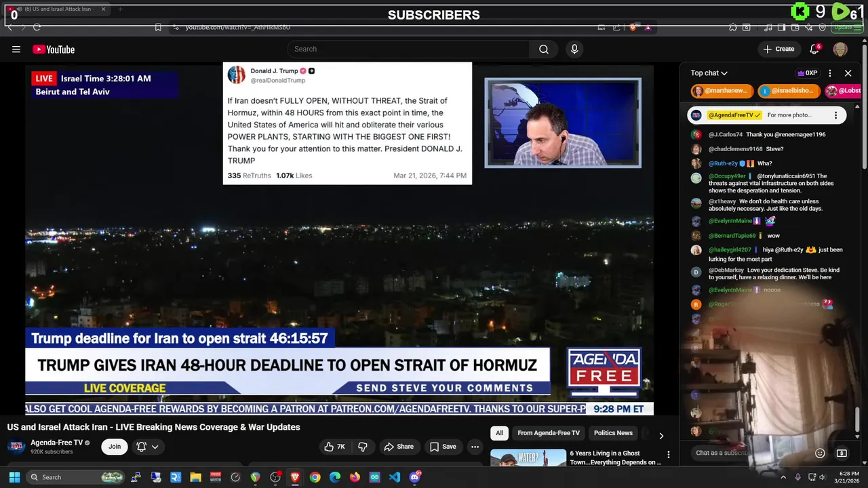868x488 pixels.
Task: Click chat username @DebMarksy
Action: [726, 270]
